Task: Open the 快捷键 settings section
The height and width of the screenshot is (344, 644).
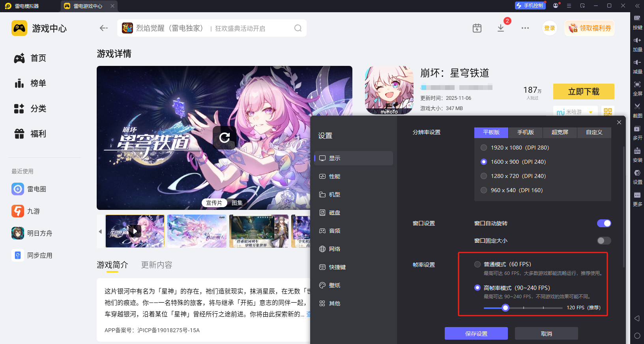Action: tap(354, 267)
